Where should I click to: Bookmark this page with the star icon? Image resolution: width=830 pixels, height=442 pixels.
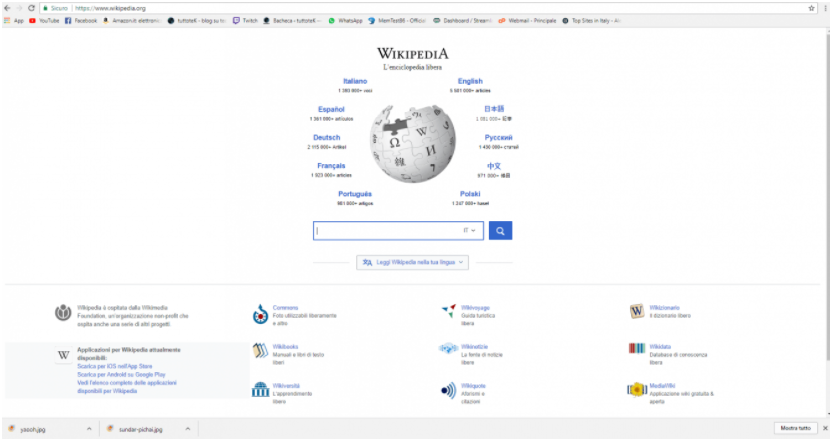(811, 8)
